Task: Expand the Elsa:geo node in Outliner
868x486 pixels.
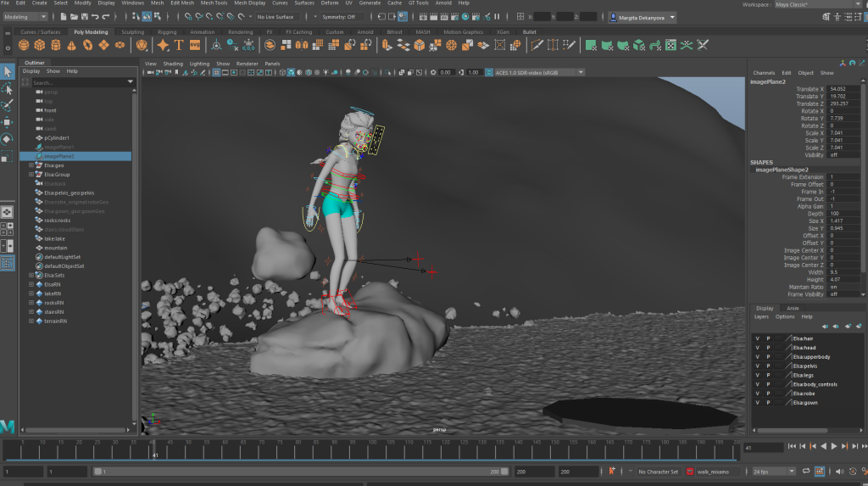Action: [x=31, y=165]
